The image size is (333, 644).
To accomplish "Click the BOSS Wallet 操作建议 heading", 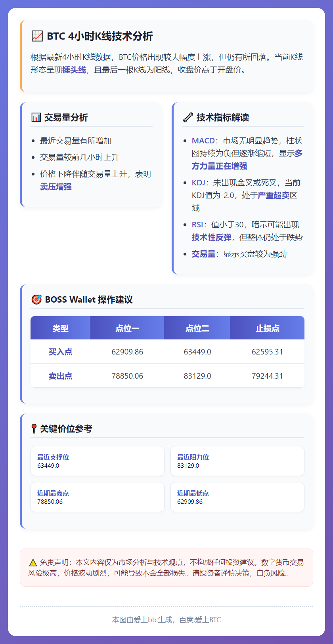I will coord(89,299).
